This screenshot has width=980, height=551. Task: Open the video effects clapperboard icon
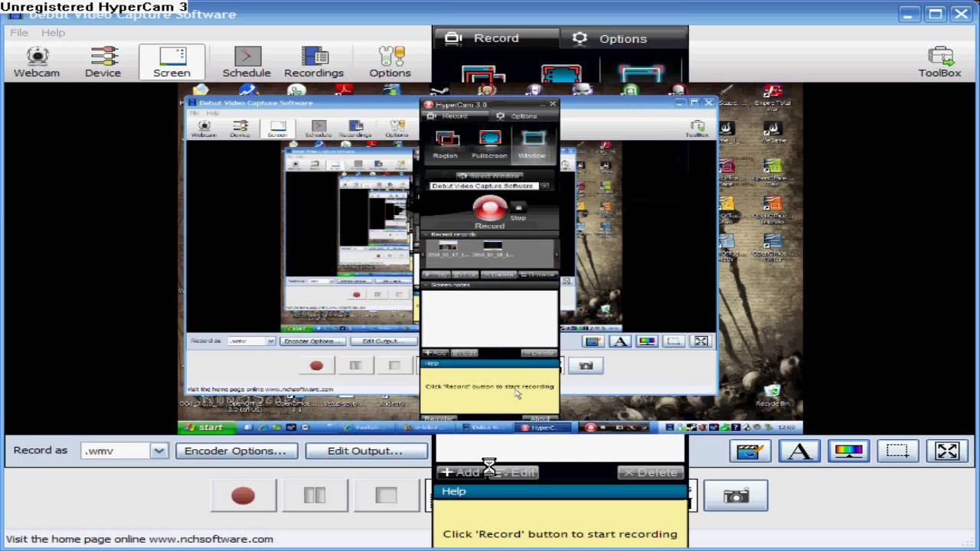(750, 451)
